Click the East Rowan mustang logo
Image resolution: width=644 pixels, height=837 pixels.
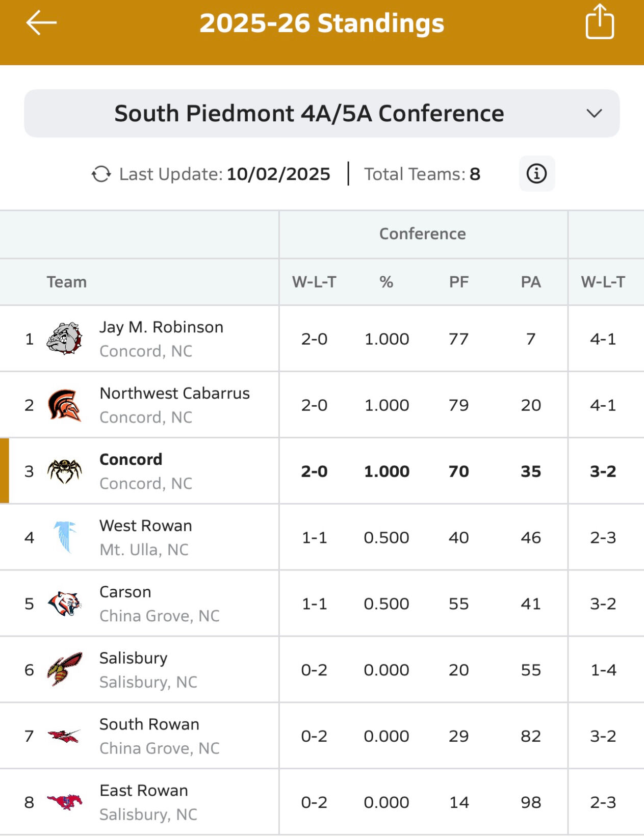tap(65, 802)
